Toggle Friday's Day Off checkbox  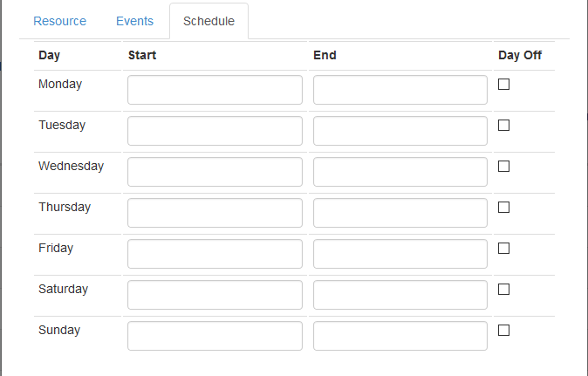[503, 249]
